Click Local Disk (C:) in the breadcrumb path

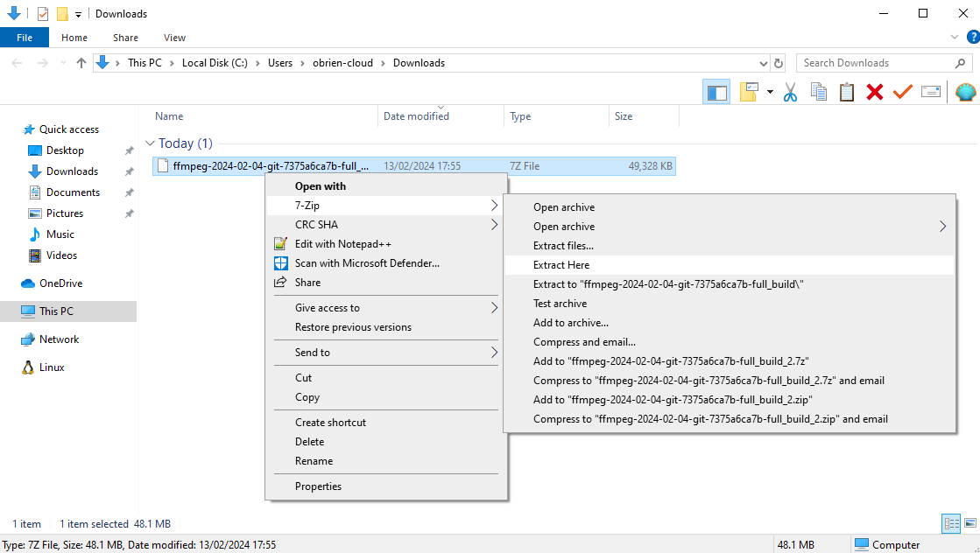[215, 63]
